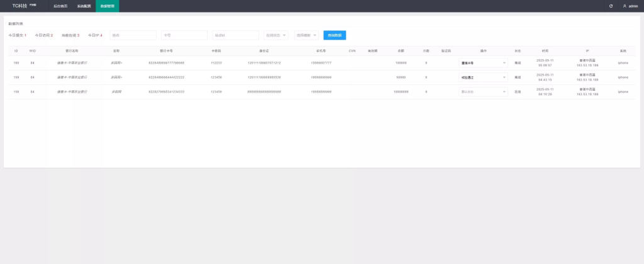This screenshot has height=264, width=644.
Task: Open 默认状态 dropdown for row ID 158
Action: [484, 92]
